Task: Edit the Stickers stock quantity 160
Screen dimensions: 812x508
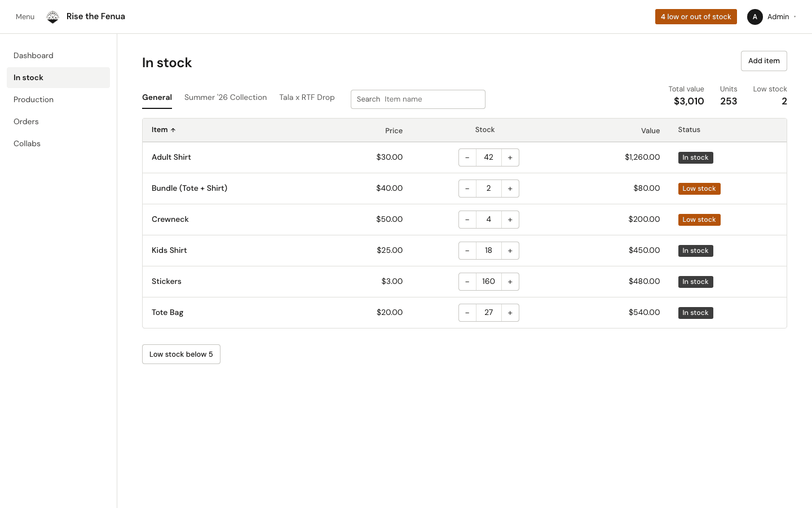Action: pos(489,282)
